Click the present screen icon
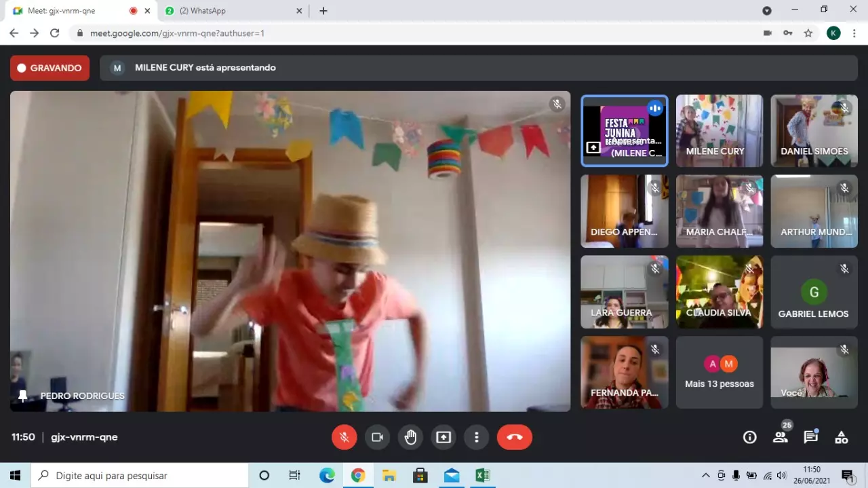868x488 pixels. [443, 437]
